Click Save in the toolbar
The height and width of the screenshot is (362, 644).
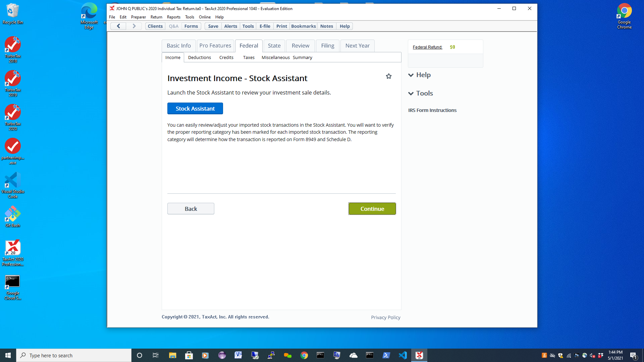tap(213, 26)
